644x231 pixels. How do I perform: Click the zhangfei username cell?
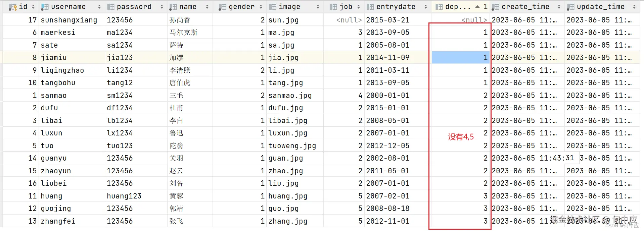tap(72, 221)
